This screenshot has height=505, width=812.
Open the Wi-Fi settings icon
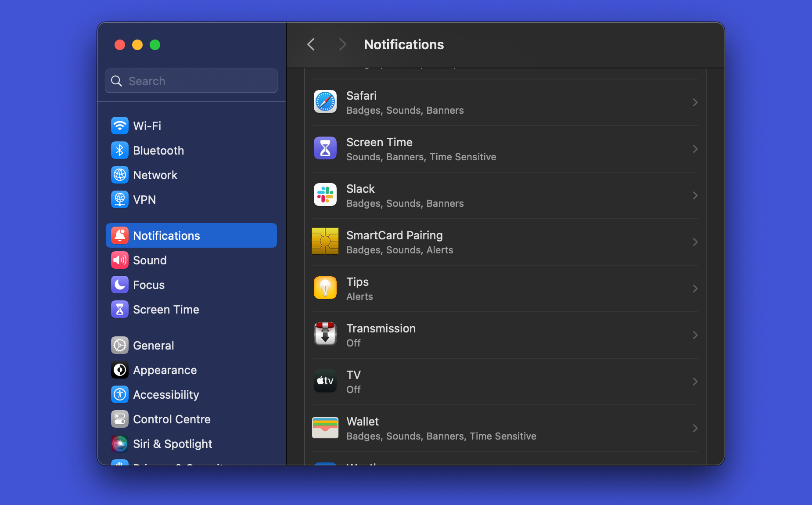pyautogui.click(x=120, y=126)
